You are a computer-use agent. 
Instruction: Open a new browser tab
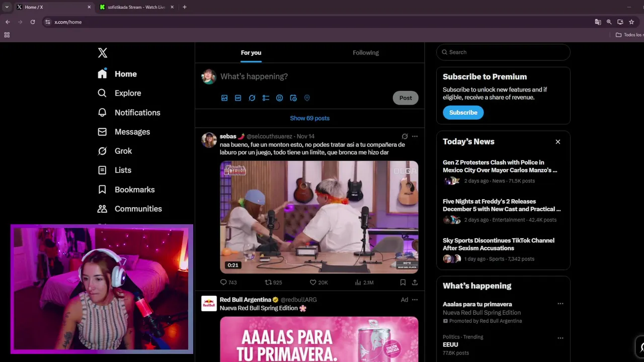(x=185, y=7)
